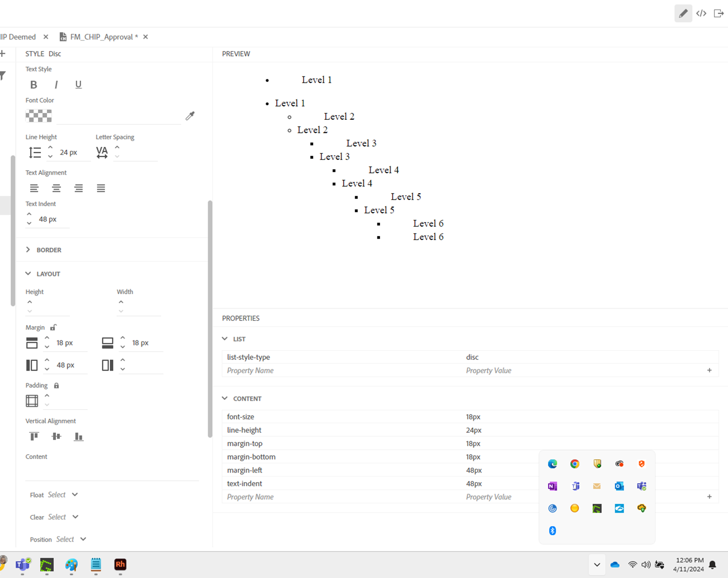Viewport: 728px width, 578px height.
Task: Open the export style icon
Action: coord(719,13)
